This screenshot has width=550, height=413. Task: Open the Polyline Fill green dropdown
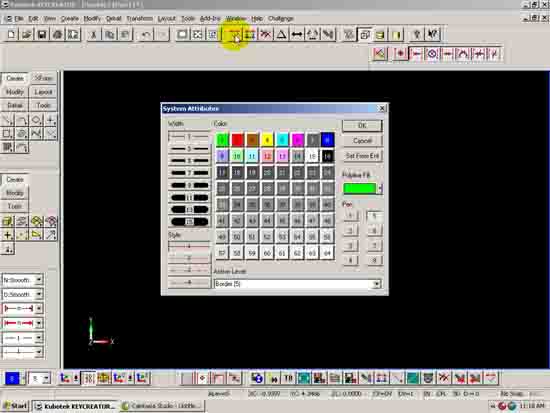click(x=380, y=188)
